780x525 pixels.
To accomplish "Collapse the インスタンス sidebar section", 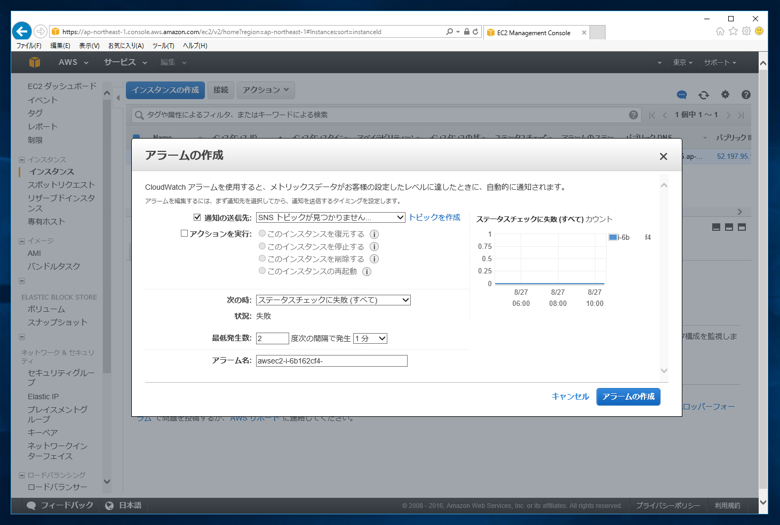I will [22, 160].
